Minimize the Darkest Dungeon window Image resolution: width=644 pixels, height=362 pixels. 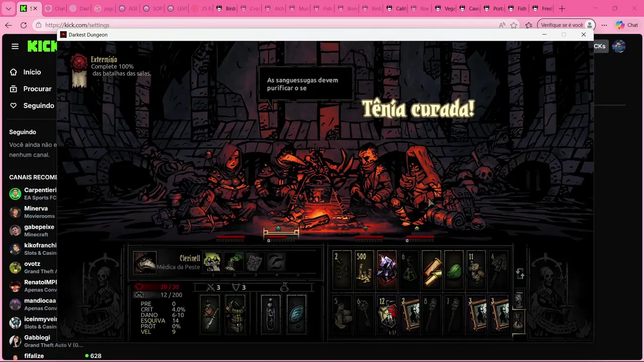[544, 35]
